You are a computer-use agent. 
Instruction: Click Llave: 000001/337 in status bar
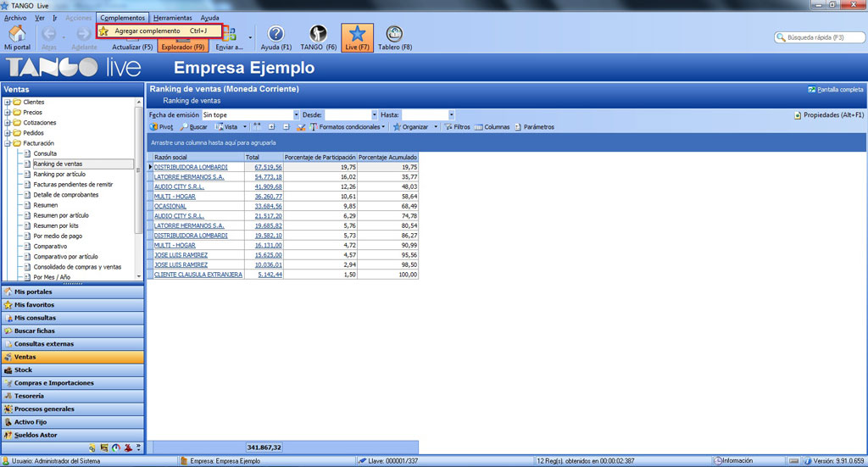click(x=388, y=461)
